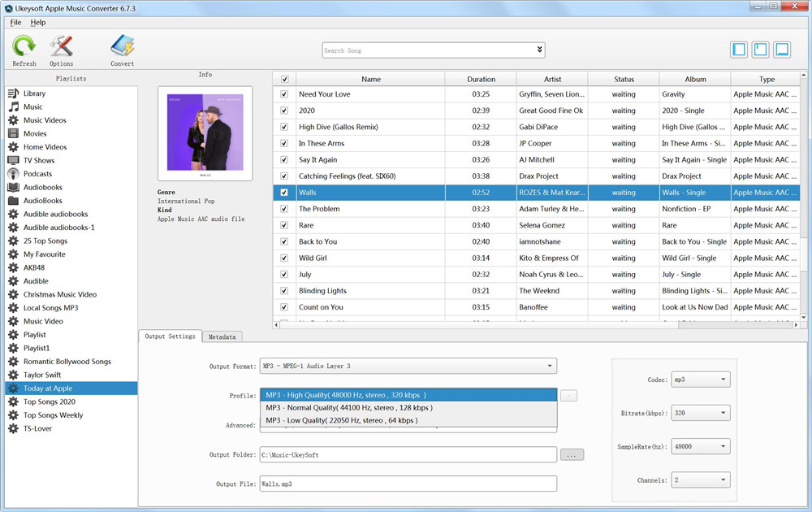Click the Refresh toolbar icon

tap(24, 46)
